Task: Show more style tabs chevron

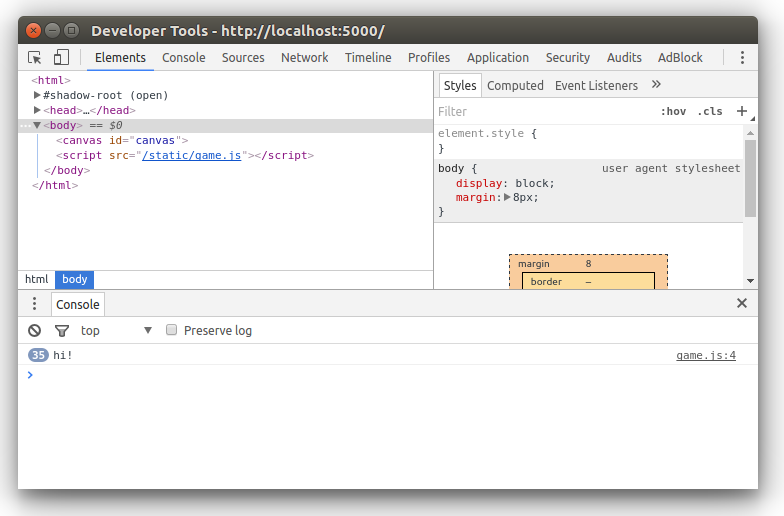Action: tap(656, 84)
